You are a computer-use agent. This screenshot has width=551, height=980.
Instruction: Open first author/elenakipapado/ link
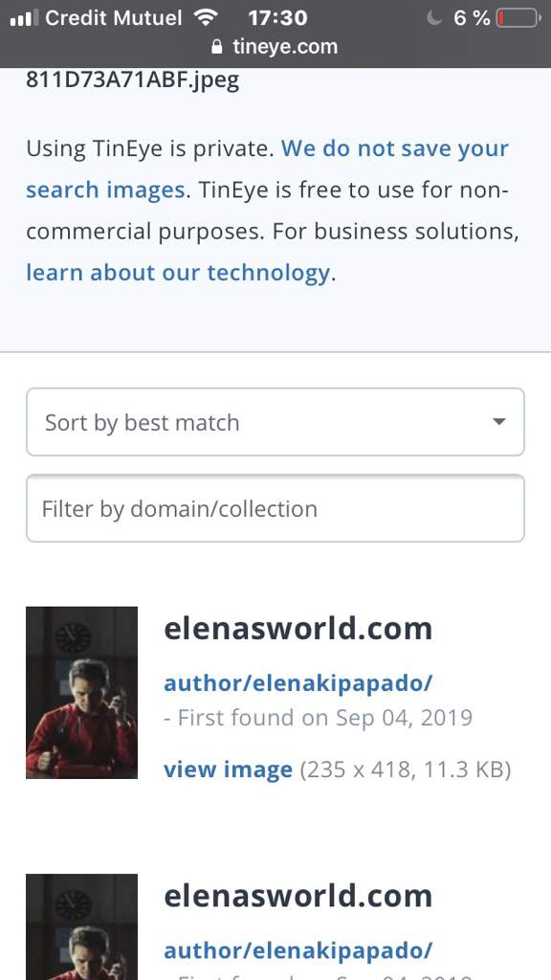pos(298,683)
